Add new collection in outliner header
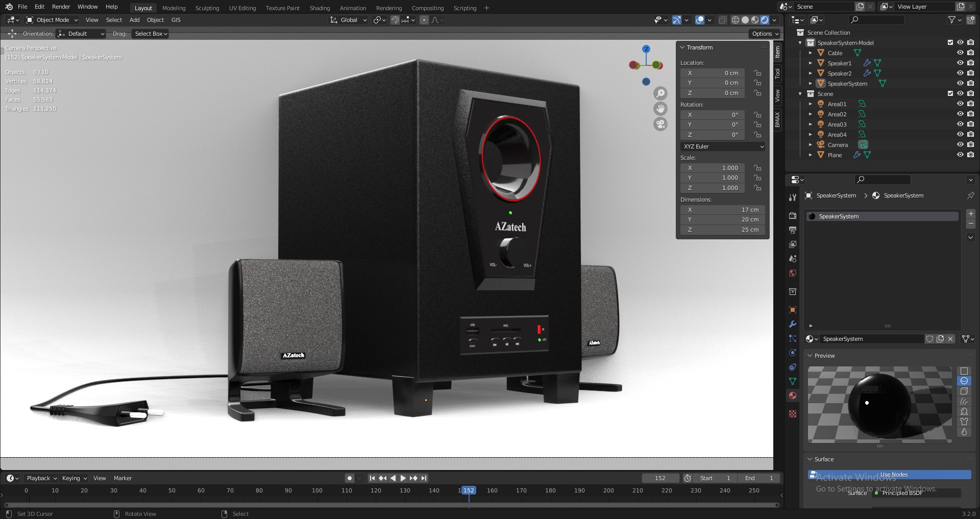The image size is (980, 519). [970, 20]
